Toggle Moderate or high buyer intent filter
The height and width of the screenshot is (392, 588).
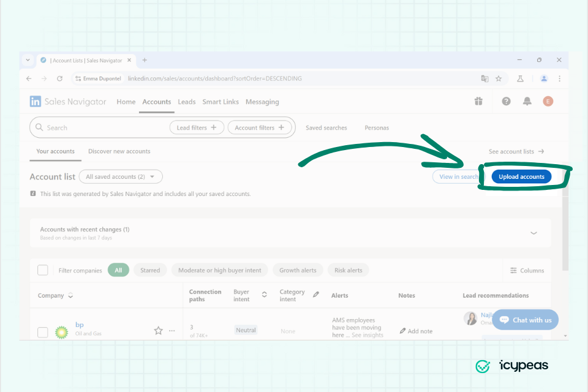point(220,270)
